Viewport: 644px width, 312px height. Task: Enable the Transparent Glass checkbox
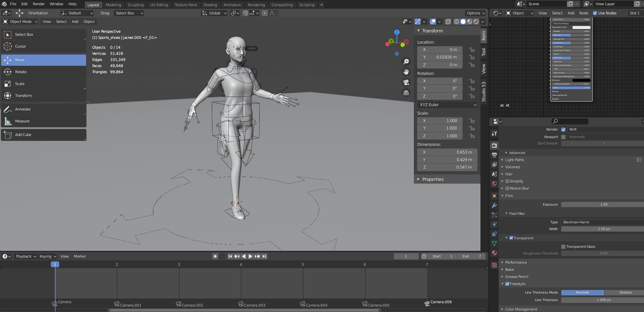point(563,247)
